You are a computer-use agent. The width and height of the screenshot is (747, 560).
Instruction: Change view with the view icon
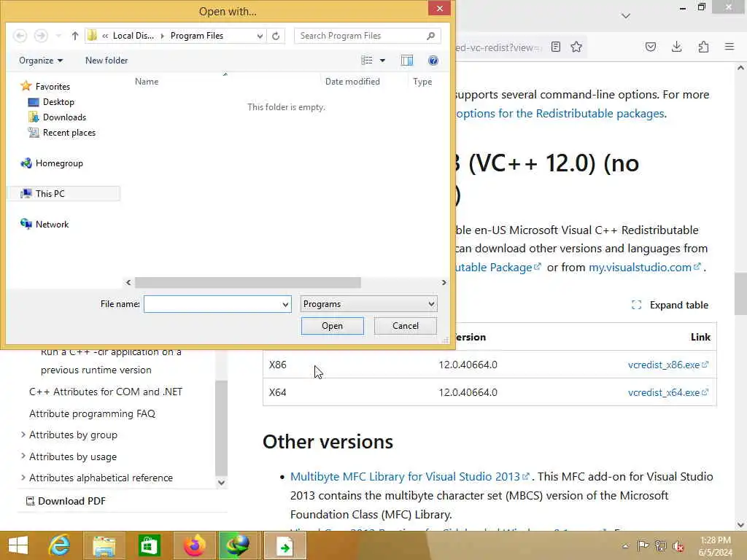click(x=367, y=61)
